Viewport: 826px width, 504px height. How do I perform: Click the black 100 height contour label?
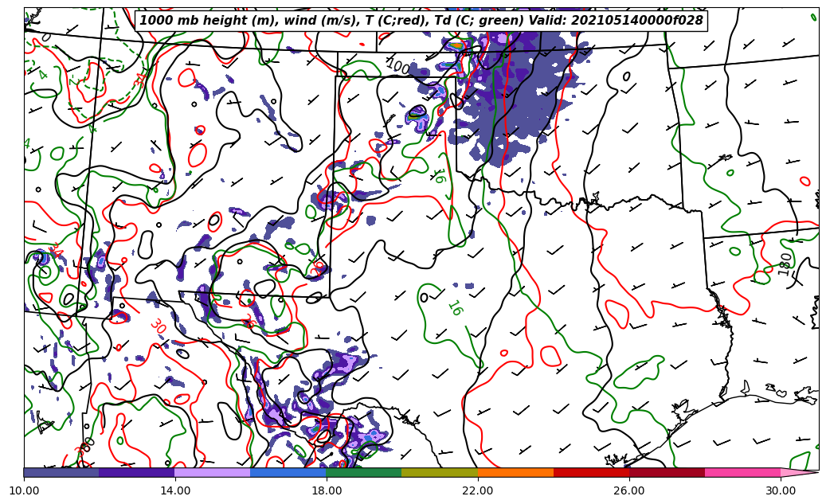(x=397, y=67)
